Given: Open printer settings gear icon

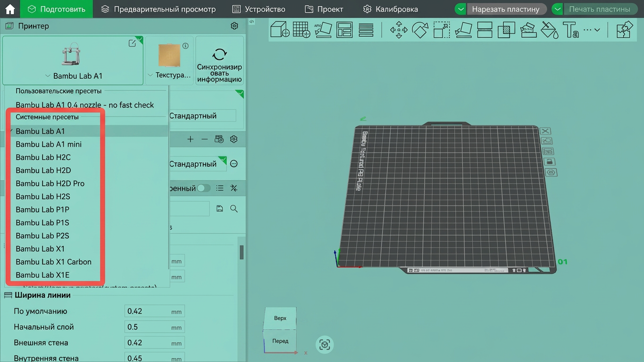Looking at the screenshot, I should point(234,26).
